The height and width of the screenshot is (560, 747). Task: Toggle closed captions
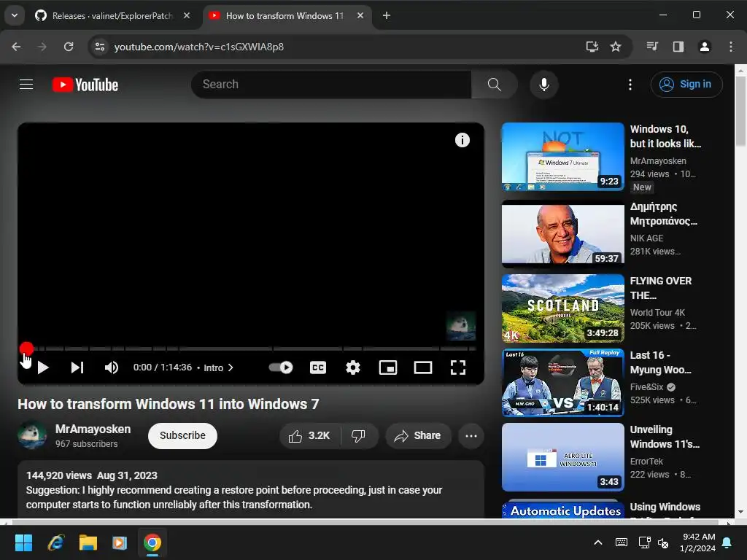tap(318, 367)
